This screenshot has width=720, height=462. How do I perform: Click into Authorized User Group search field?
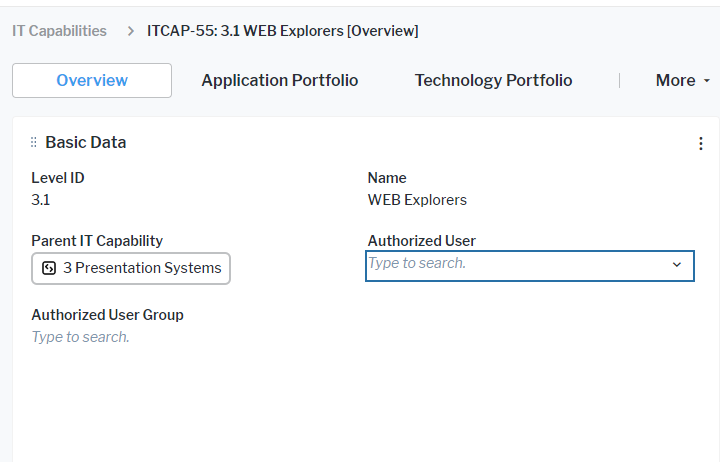(x=80, y=337)
